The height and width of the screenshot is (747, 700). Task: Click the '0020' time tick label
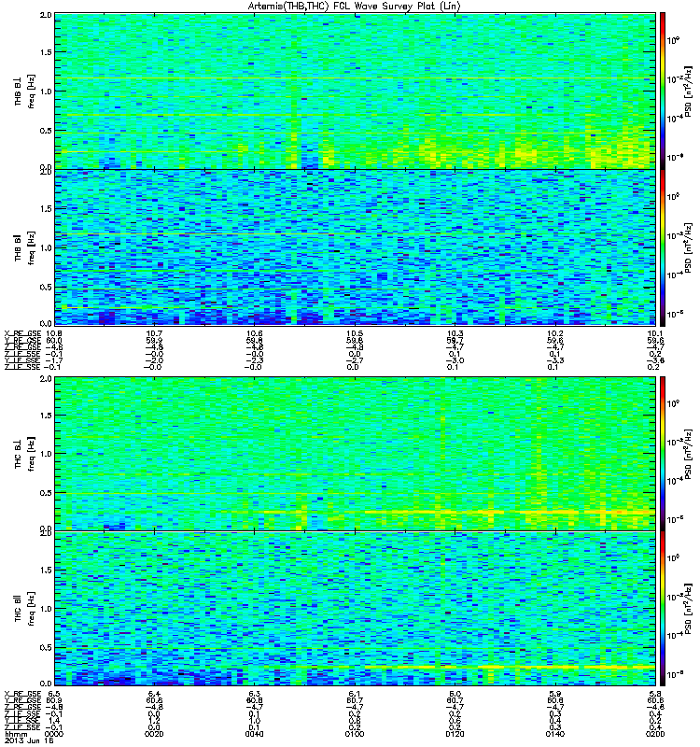coord(154,734)
